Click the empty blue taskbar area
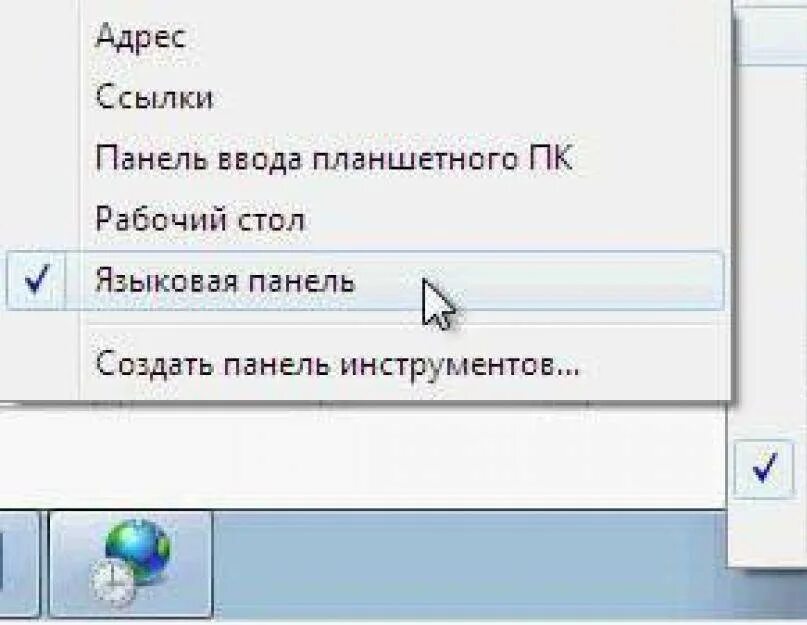 468,564
